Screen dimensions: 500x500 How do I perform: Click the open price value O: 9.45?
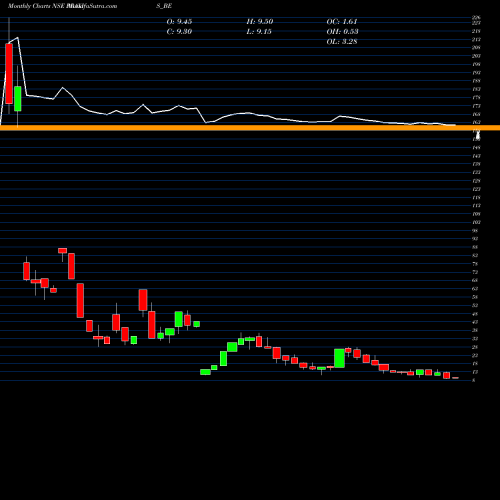tap(179, 22)
